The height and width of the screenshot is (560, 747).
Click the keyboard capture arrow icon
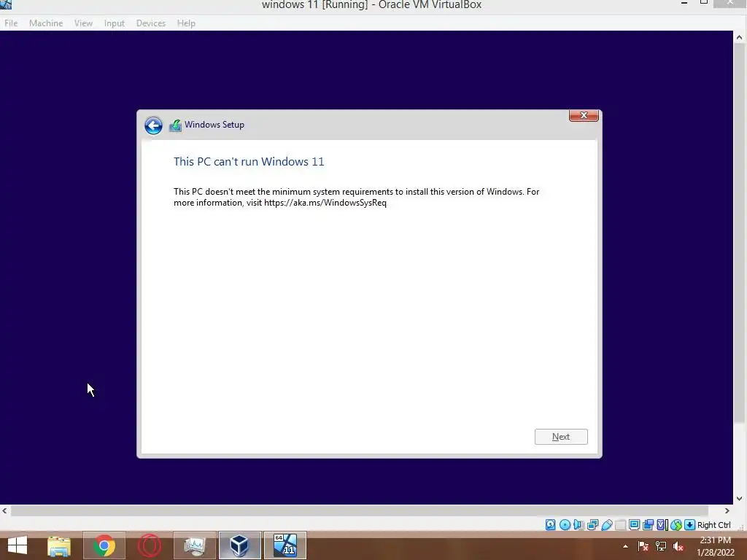690,525
